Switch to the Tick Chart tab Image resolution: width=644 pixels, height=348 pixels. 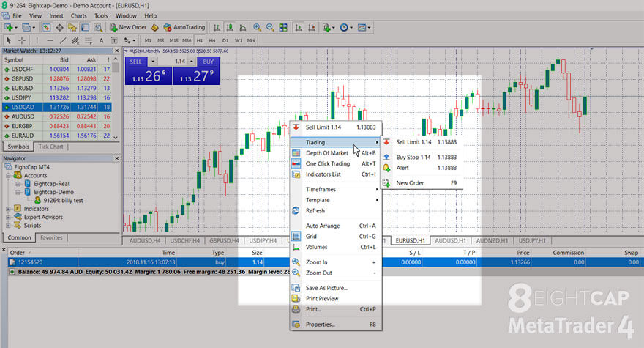tap(51, 147)
